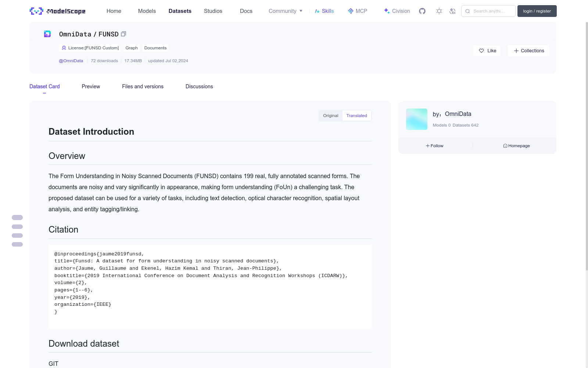
Task: Click the 'Datasets 642' count
Action: 466,125
